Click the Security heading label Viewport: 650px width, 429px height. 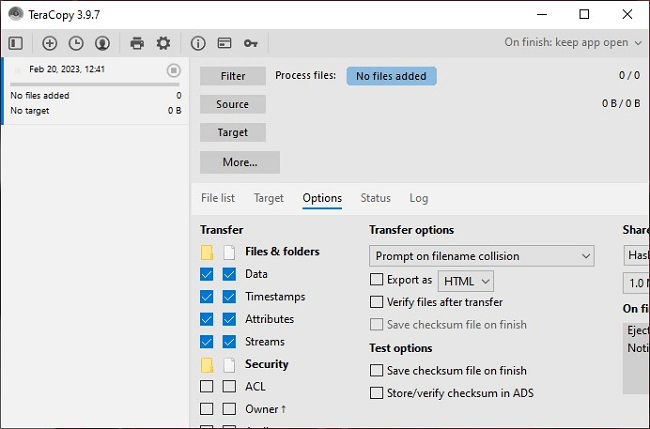(x=267, y=364)
